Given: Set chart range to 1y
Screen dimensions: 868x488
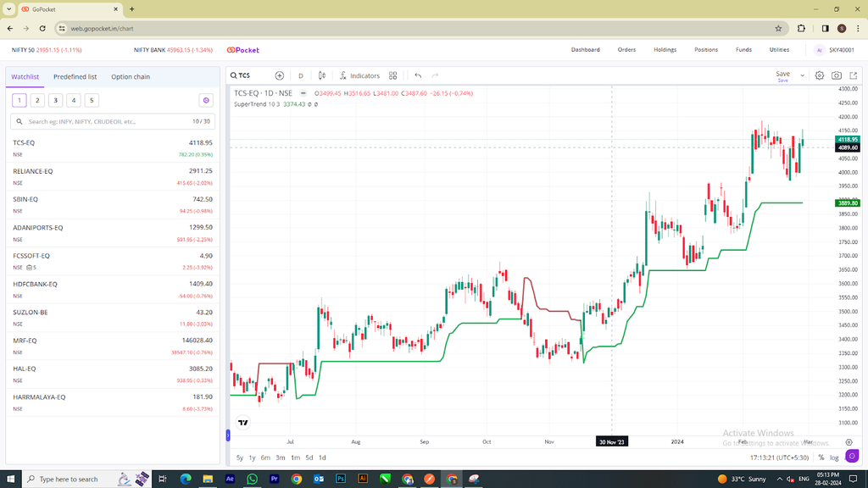Looking at the screenshot, I should (x=252, y=457).
